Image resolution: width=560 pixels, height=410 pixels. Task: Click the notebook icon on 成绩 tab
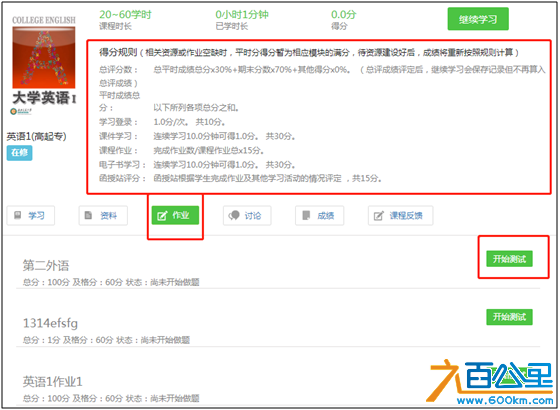pyautogui.click(x=306, y=215)
